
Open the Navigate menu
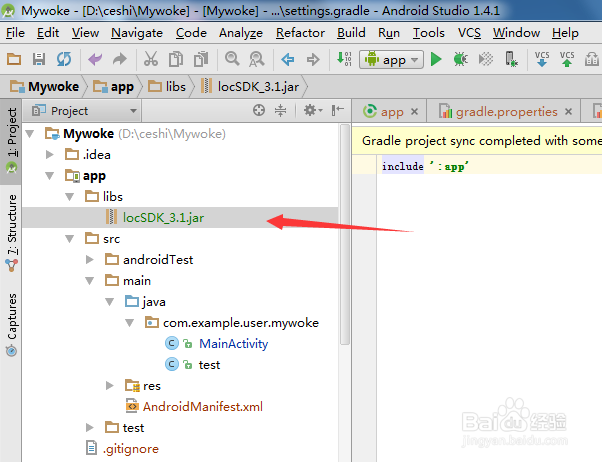[x=137, y=33]
